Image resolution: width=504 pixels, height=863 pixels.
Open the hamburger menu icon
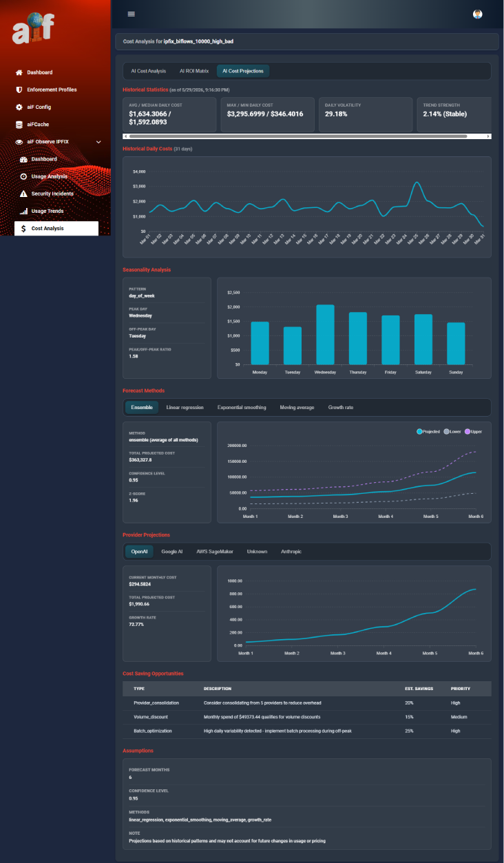pos(132,14)
